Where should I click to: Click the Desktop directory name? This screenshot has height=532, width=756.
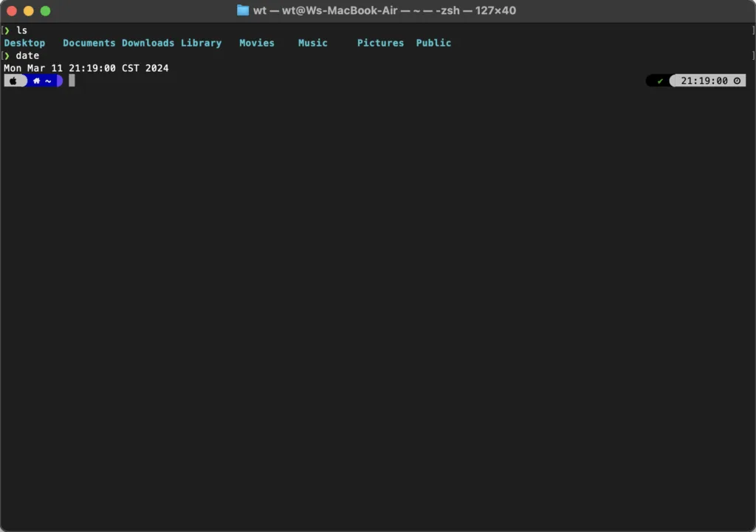24,43
